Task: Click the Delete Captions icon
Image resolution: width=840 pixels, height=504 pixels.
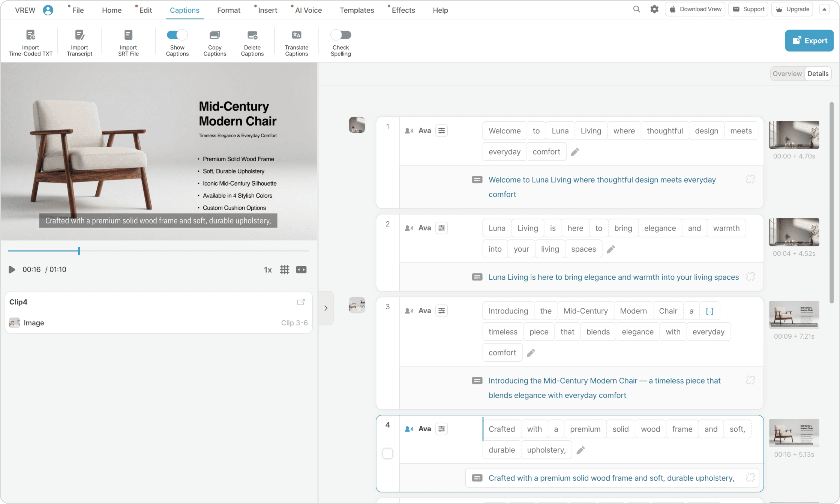Action: tap(252, 35)
